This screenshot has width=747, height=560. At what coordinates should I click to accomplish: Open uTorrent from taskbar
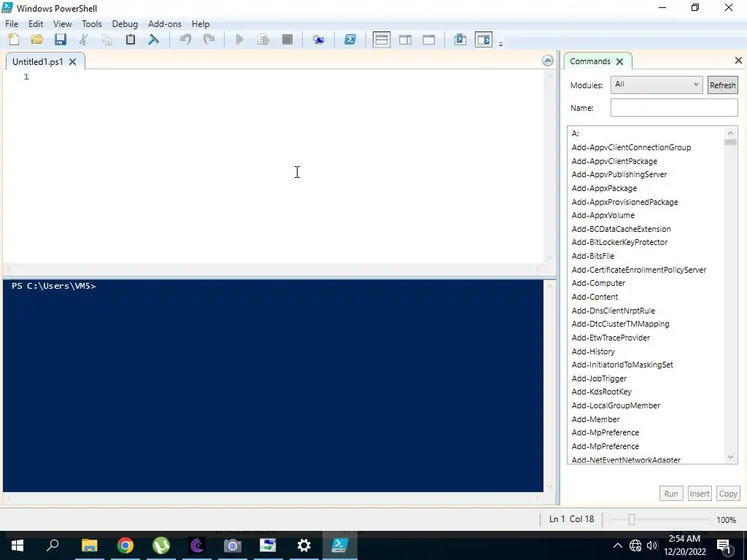click(161, 545)
